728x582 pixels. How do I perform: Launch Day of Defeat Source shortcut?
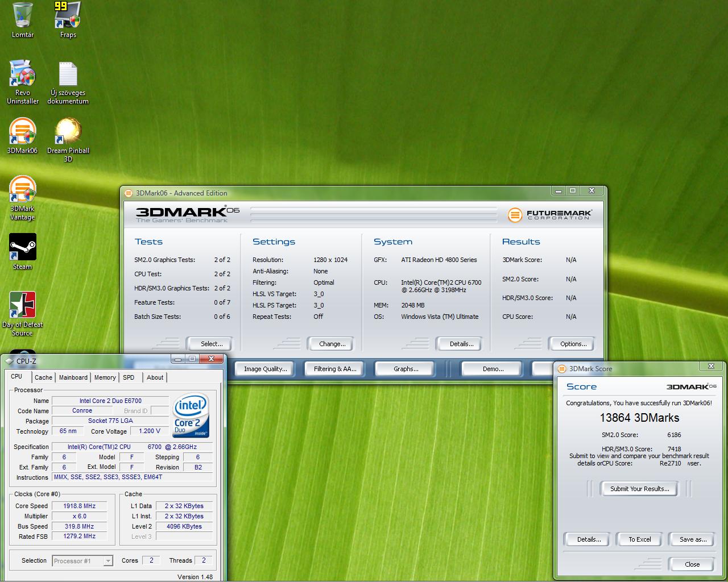click(23, 314)
